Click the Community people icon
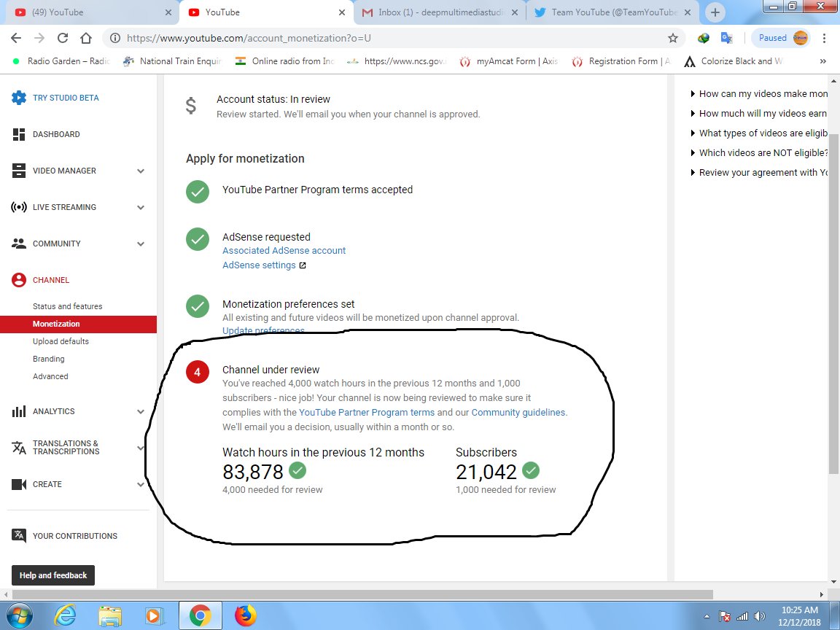This screenshot has width=840, height=630. click(19, 244)
